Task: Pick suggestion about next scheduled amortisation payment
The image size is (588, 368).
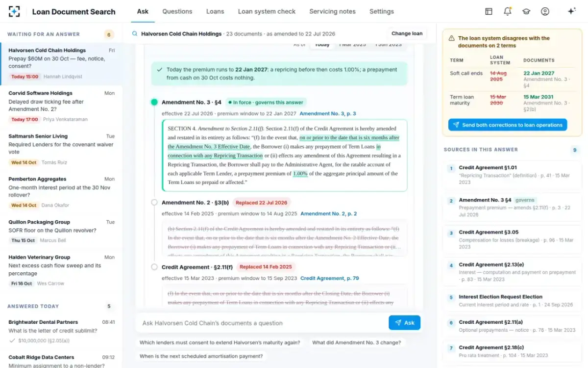Action: [x=201, y=356]
